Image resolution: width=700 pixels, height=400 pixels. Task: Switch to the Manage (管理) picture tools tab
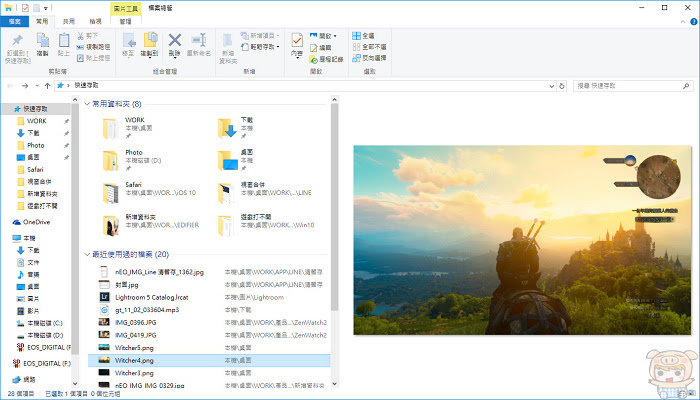coord(126,21)
